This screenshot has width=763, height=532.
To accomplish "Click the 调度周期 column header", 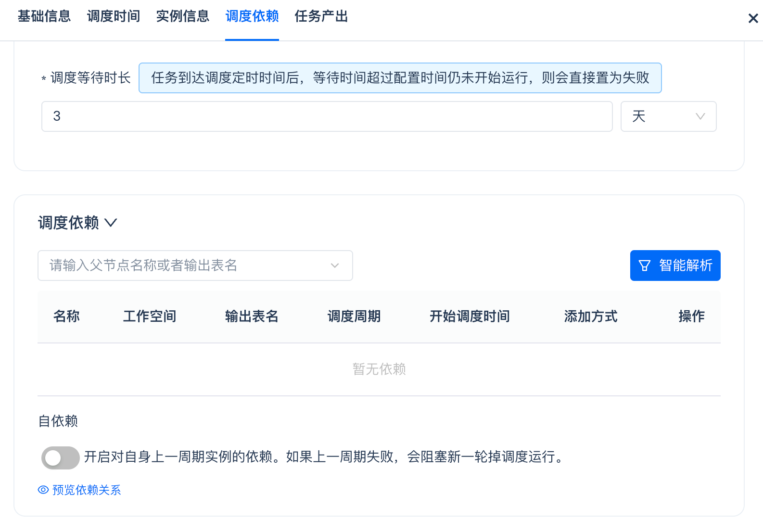I will [x=354, y=317].
